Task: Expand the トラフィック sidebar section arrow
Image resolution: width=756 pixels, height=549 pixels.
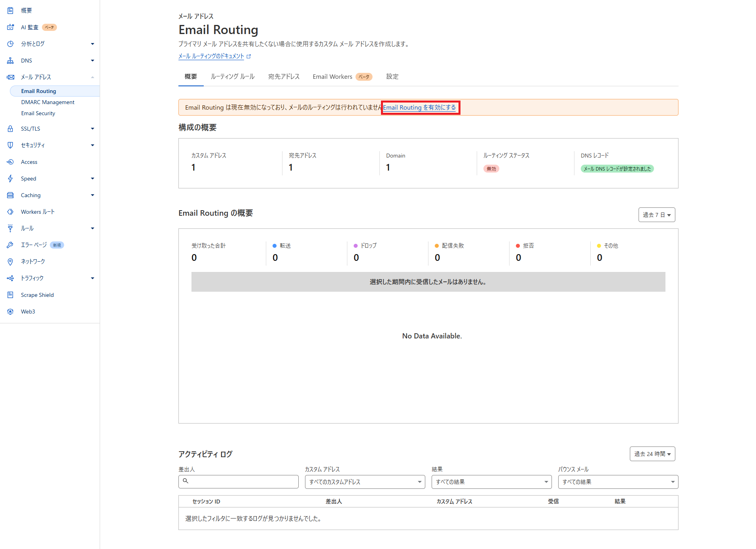Action: point(93,278)
